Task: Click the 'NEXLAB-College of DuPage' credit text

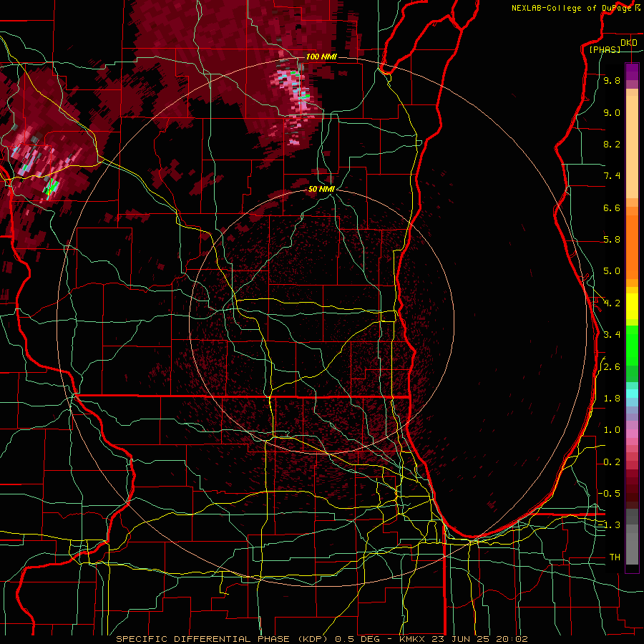Action: [571, 8]
